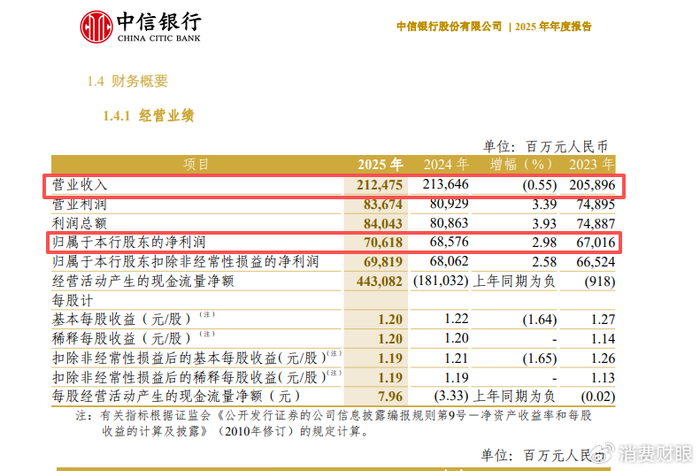Click the cash flow 2025 value 443,082
The image size is (700, 471).
pos(379,281)
